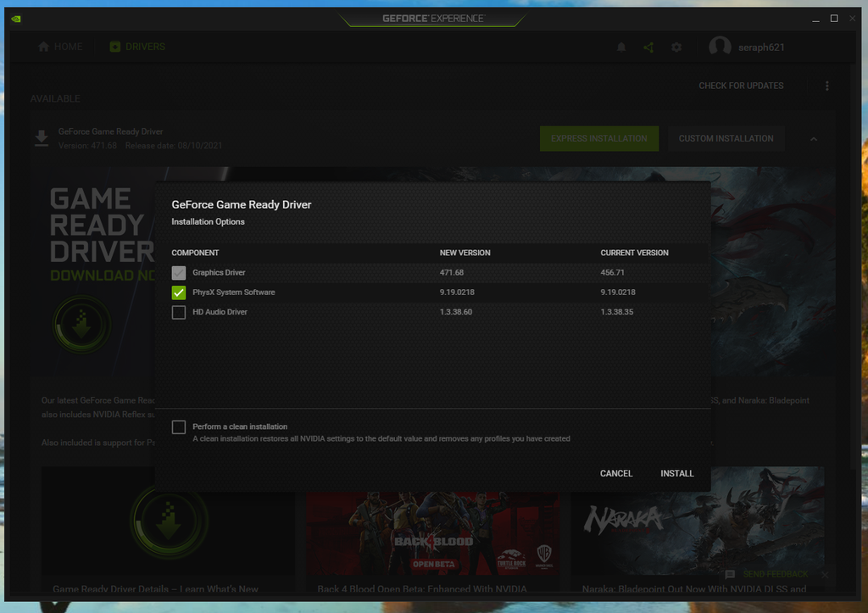Switch to the HOME tab
This screenshot has width=868, height=613.
(59, 46)
